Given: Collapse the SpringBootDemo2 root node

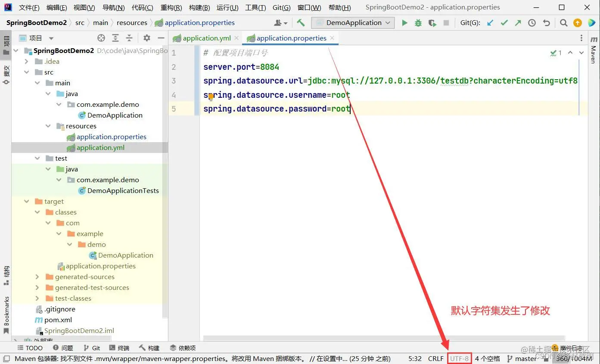Looking at the screenshot, I should pos(16,50).
